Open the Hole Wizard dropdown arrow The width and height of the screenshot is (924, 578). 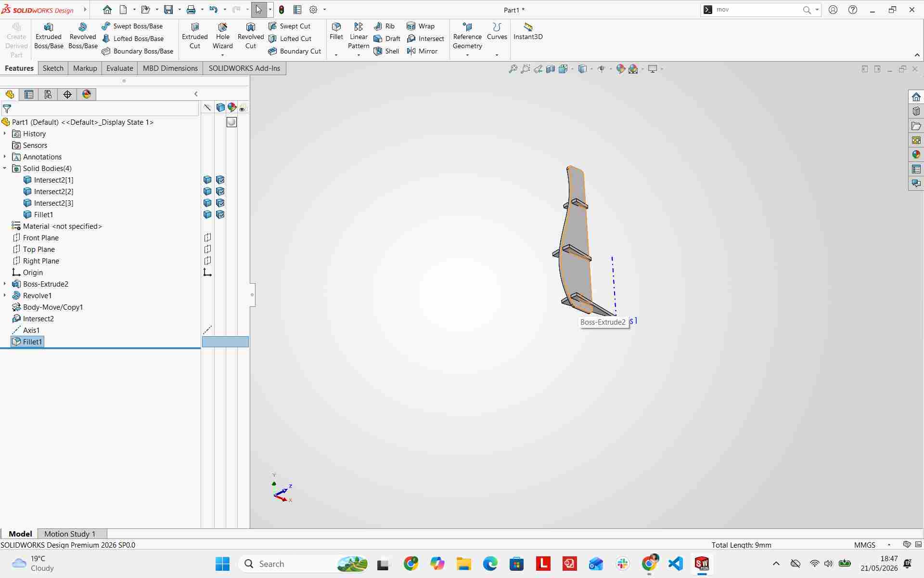click(222, 55)
